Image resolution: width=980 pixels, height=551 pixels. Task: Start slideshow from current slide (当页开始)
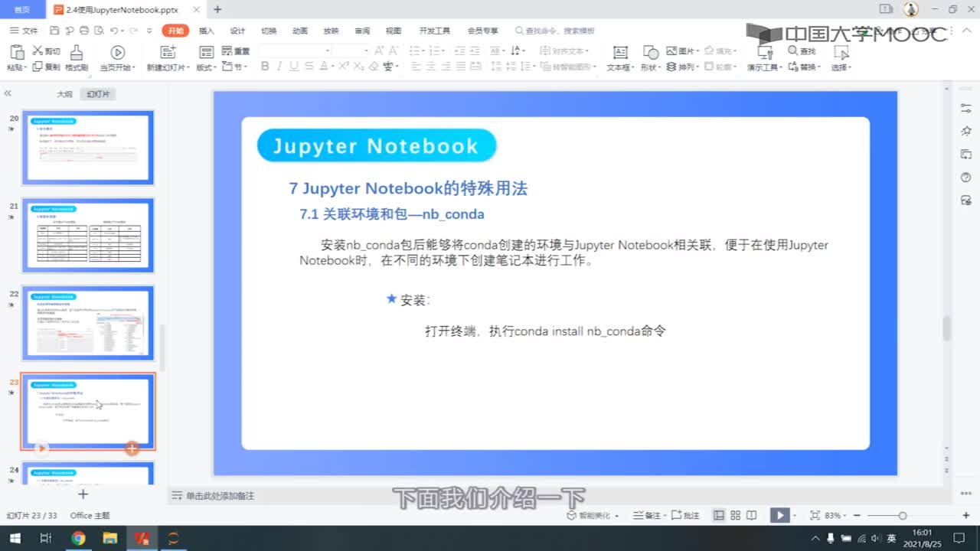point(117,57)
